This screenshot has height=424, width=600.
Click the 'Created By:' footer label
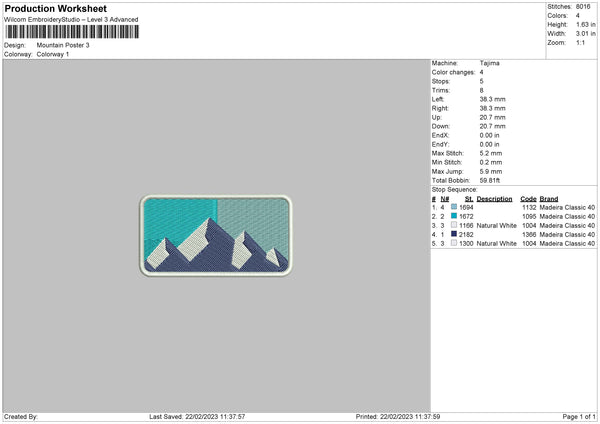click(x=21, y=416)
